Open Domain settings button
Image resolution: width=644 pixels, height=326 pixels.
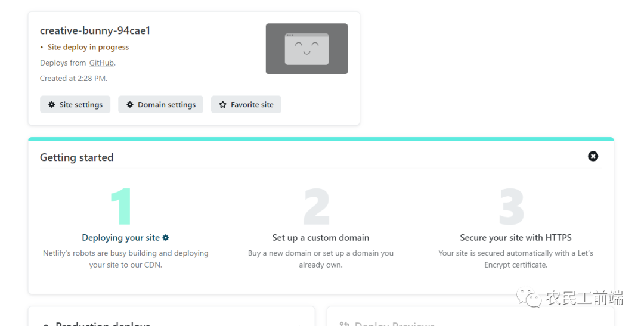(160, 105)
